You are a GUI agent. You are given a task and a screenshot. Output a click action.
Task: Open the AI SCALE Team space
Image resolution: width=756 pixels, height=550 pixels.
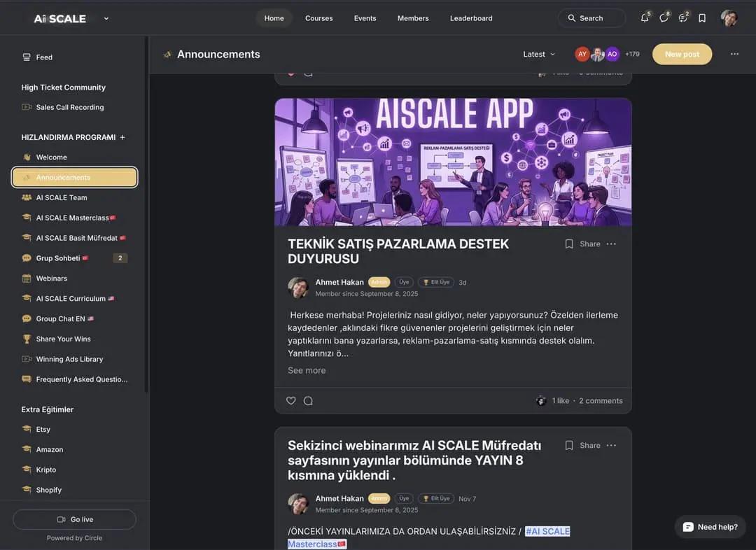(75, 197)
